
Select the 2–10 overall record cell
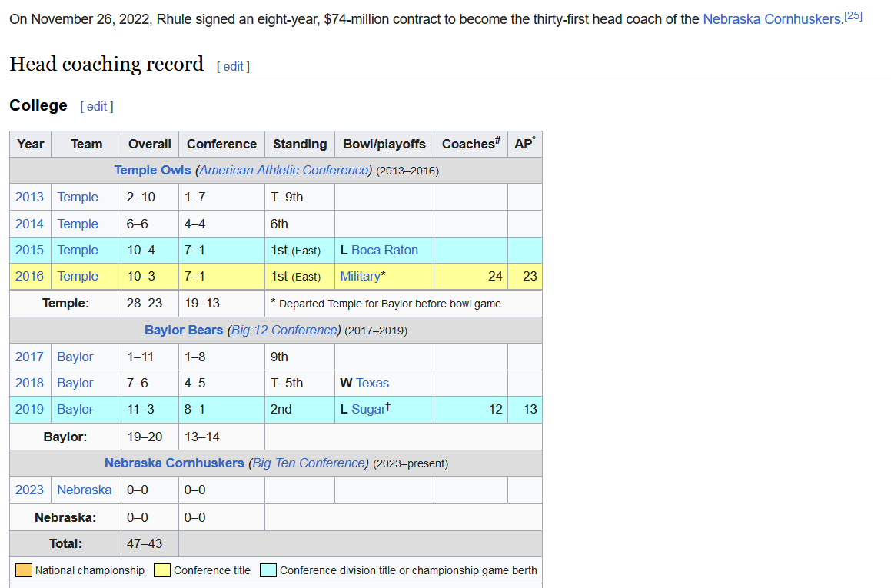[x=149, y=197]
